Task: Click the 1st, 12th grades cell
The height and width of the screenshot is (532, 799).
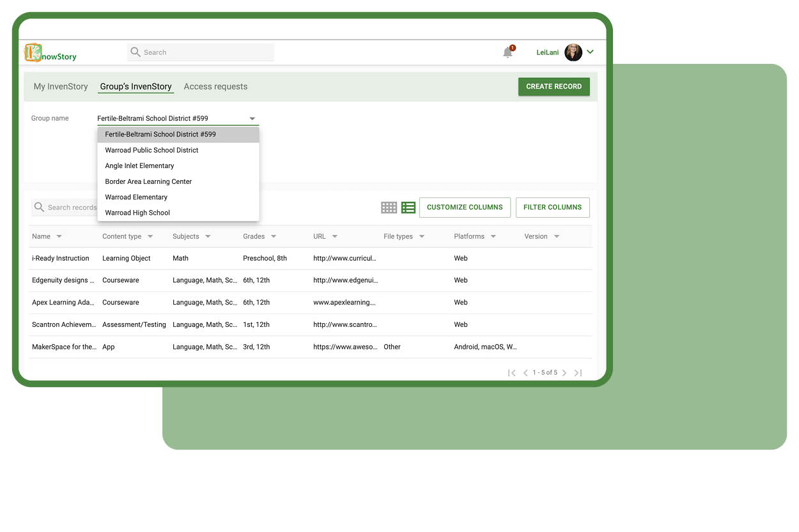Action: click(x=256, y=324)
